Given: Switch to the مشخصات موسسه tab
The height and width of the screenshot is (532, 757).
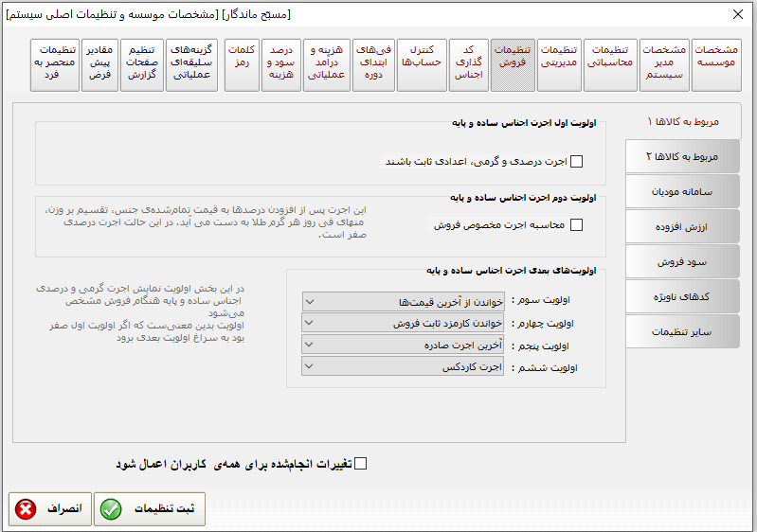Looking at the screenshot, I should point(716,64).
